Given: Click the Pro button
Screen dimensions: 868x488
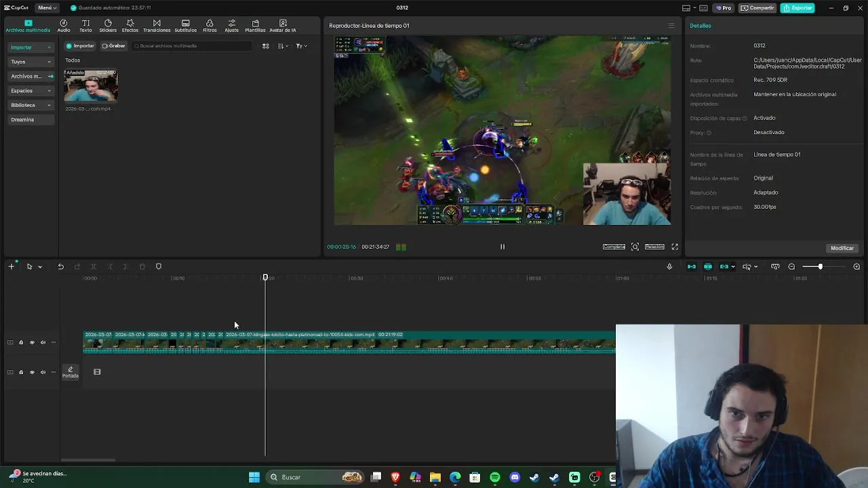Looking at the screenshot, I should (x=723, y=8).
